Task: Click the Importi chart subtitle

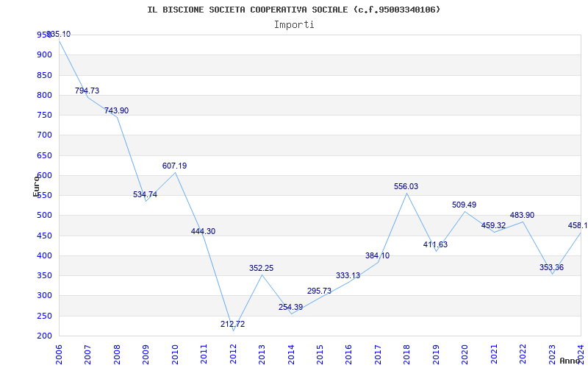Action: (x=294, y=25)
